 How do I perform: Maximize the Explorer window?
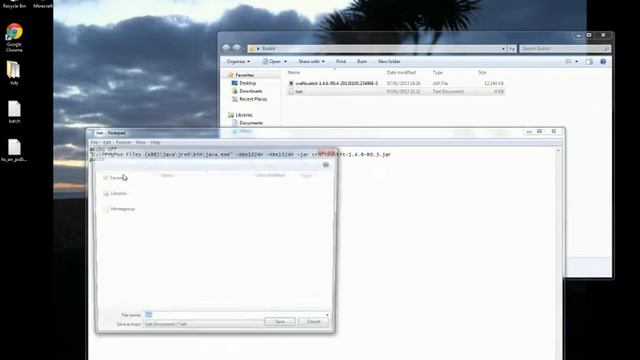coord(589,35)
